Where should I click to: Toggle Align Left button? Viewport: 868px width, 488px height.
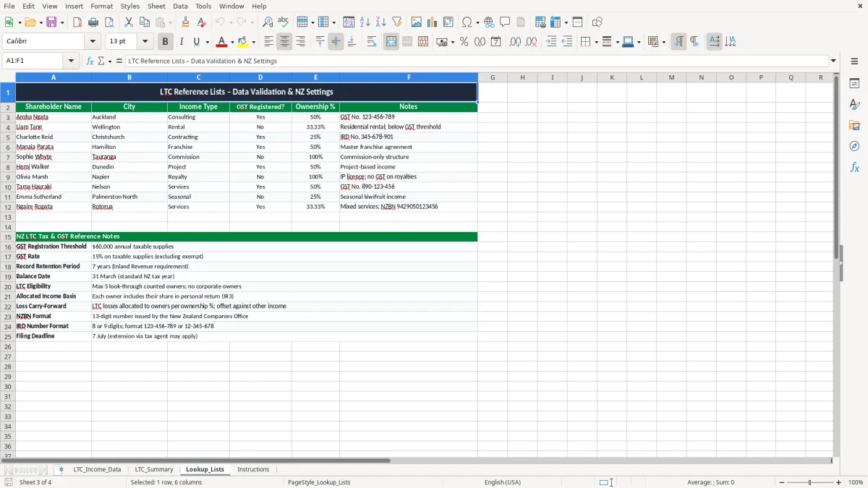268,42
